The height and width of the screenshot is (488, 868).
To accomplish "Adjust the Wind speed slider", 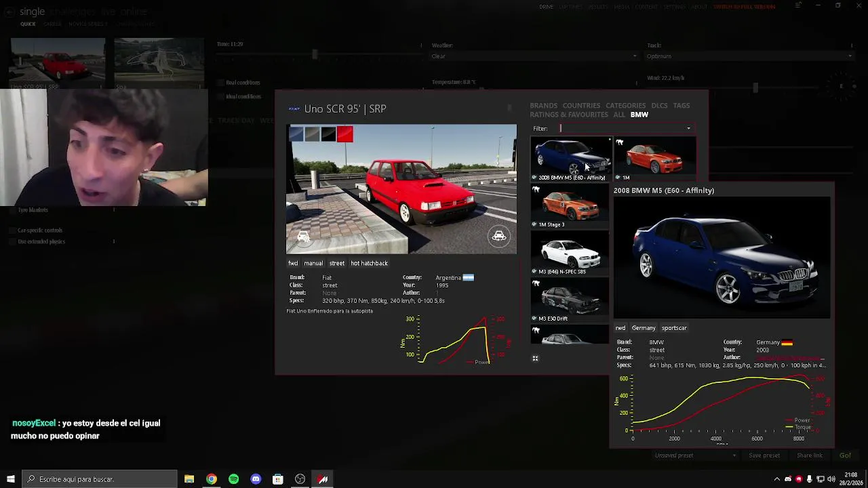I will (x=755, y=87).
